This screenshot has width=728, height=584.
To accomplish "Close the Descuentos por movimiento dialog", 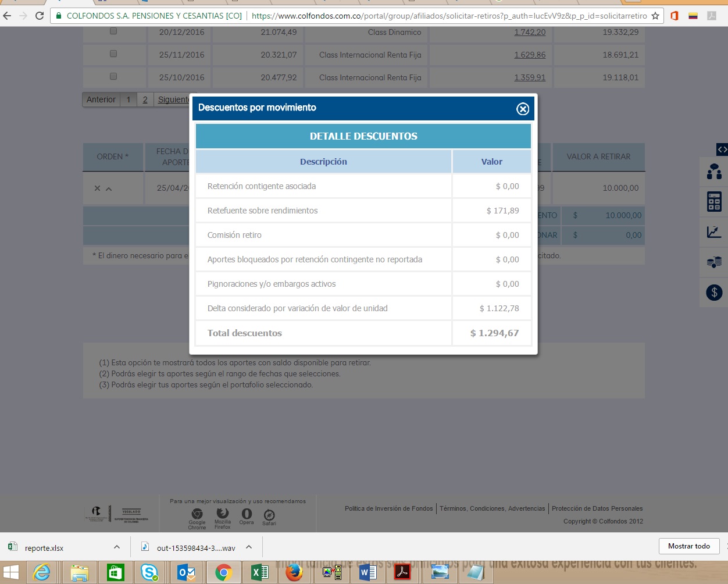I will tap(523, 109).
